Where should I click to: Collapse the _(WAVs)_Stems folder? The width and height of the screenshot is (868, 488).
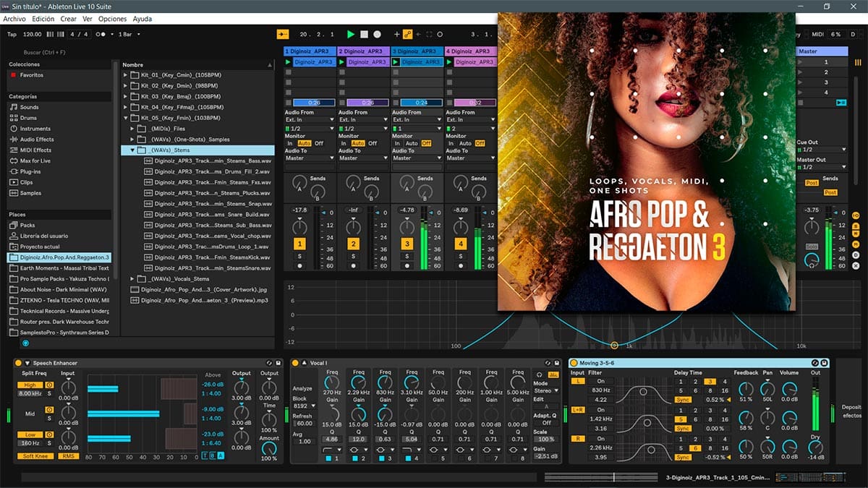click(132, 150)
